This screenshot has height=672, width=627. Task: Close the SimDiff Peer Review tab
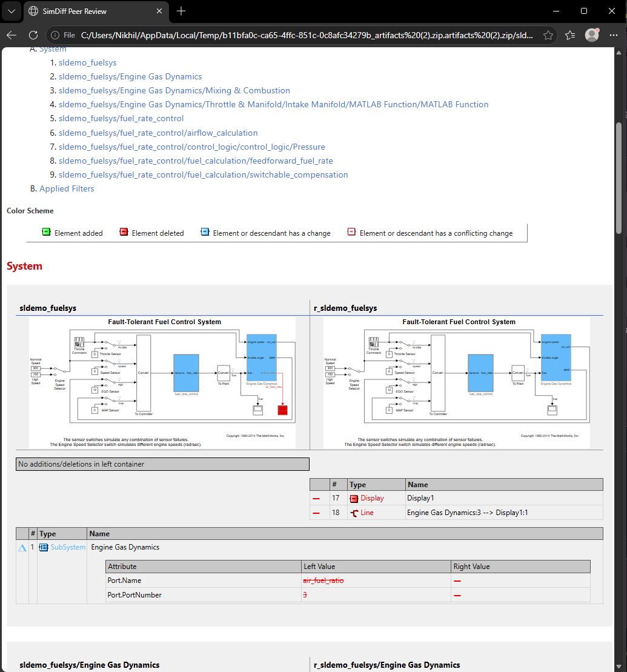tap(159, 11)
